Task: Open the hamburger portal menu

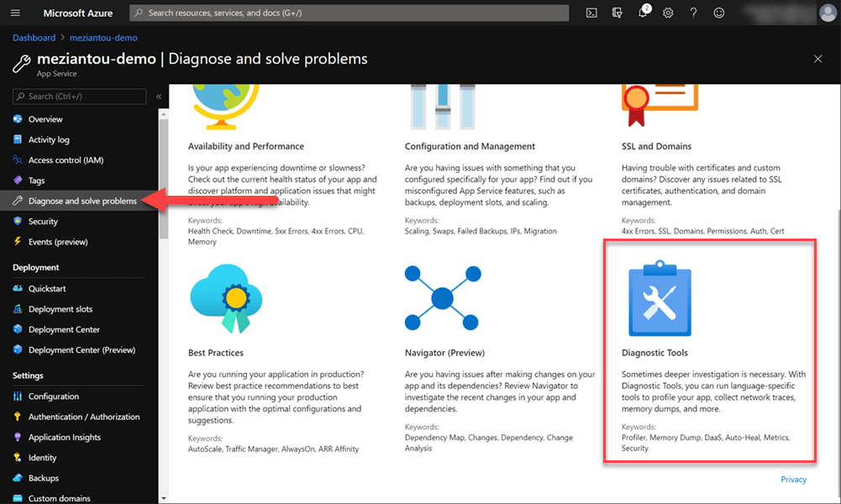Action: [x=15, y=13]
